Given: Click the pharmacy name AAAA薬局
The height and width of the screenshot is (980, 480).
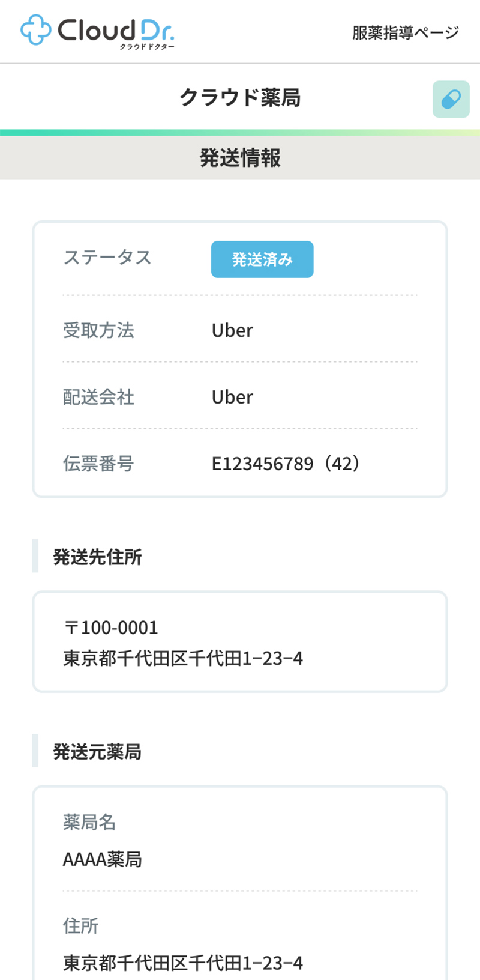Looking at the screenshot, I should tap(103, 859).
